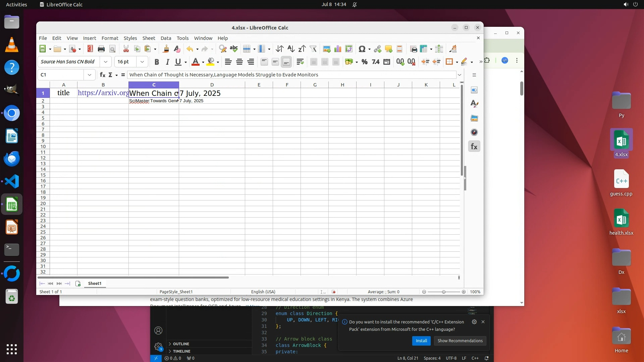Click the Sort Ascending icon
This screenshot has height=362, width=644.
(291, 49)
